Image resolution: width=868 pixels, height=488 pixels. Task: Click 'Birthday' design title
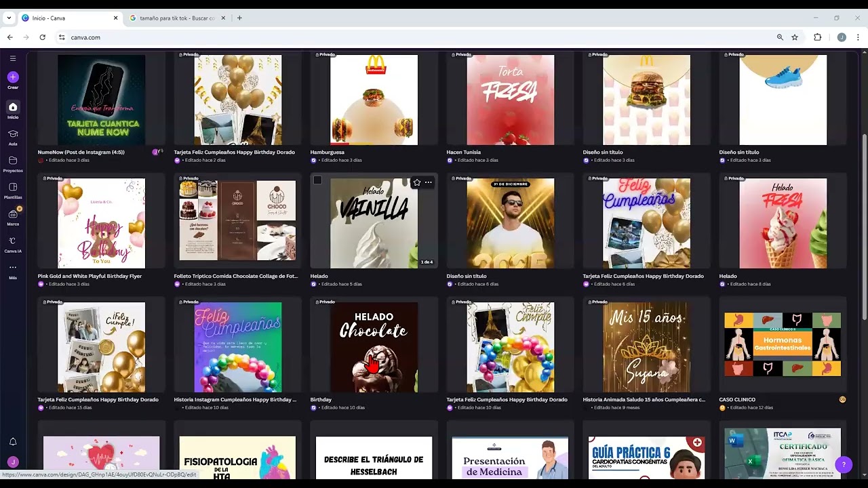pyautogui.click(x=321, y=399)
